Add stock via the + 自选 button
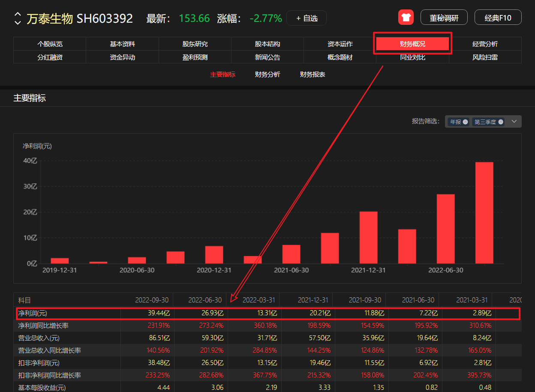The width and height of the screenshot is (535, 392). [x=307, y=18]
